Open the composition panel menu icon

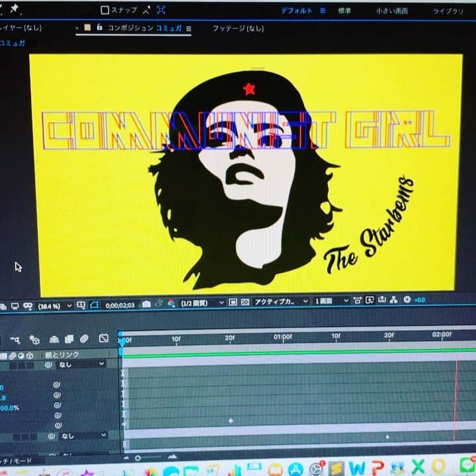tap(188, 29)
